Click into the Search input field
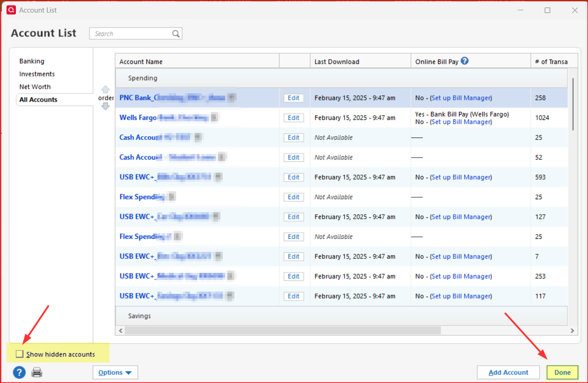 pos(131,34)
